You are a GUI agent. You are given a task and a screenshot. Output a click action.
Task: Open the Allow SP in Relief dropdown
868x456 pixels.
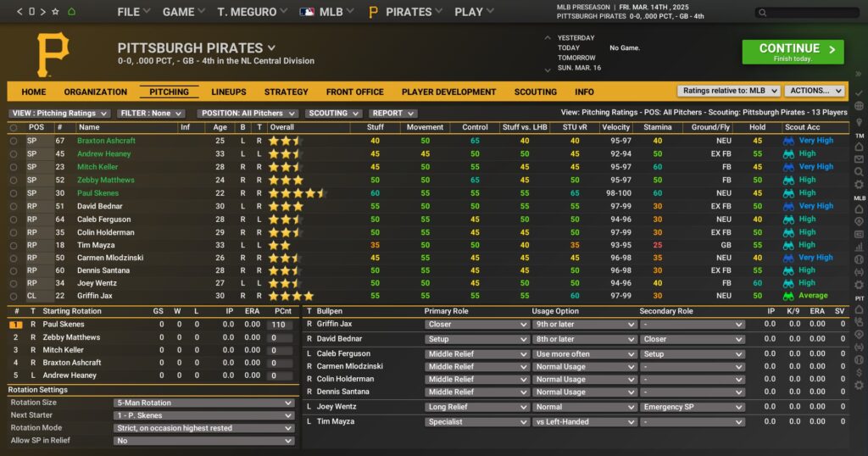(203, 441)
